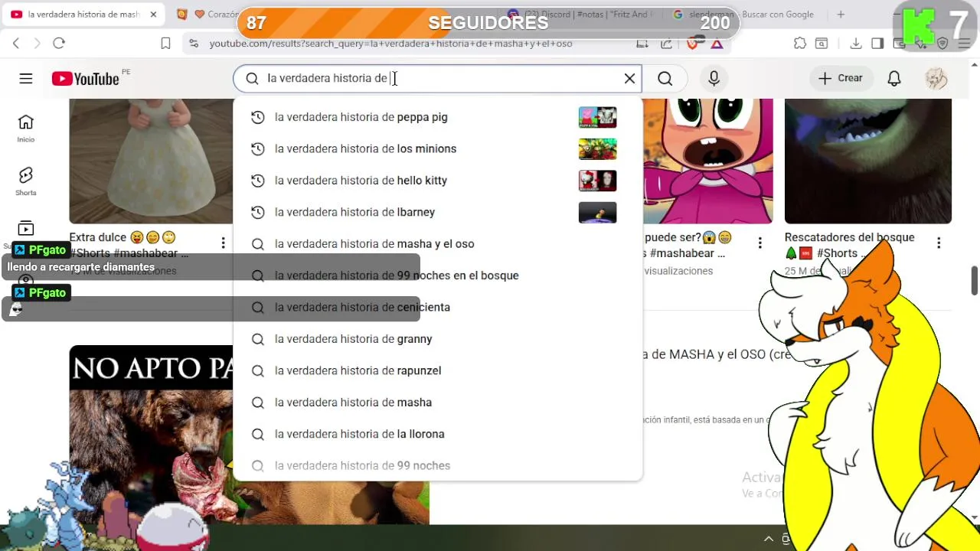The height and width of the screenshot is (551, 980).
Task: Click the 'Extra dulce' video title
Action: click(129, 245)
